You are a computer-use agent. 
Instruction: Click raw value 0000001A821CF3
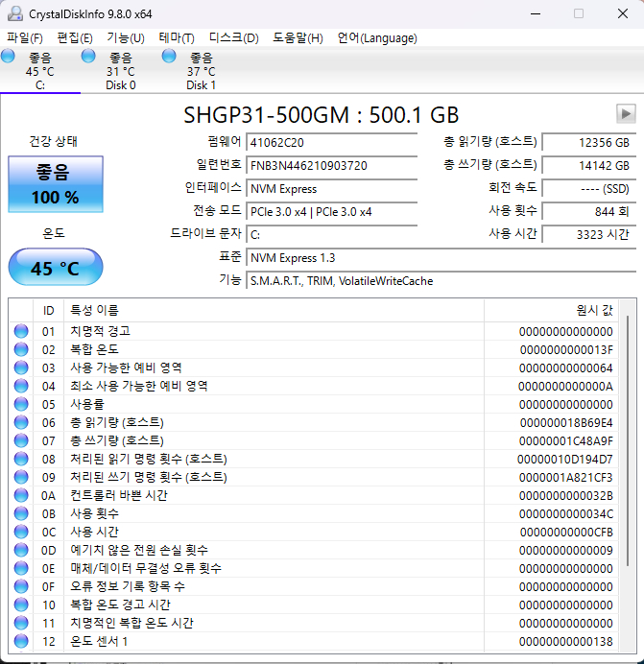(x=566, y=477)
